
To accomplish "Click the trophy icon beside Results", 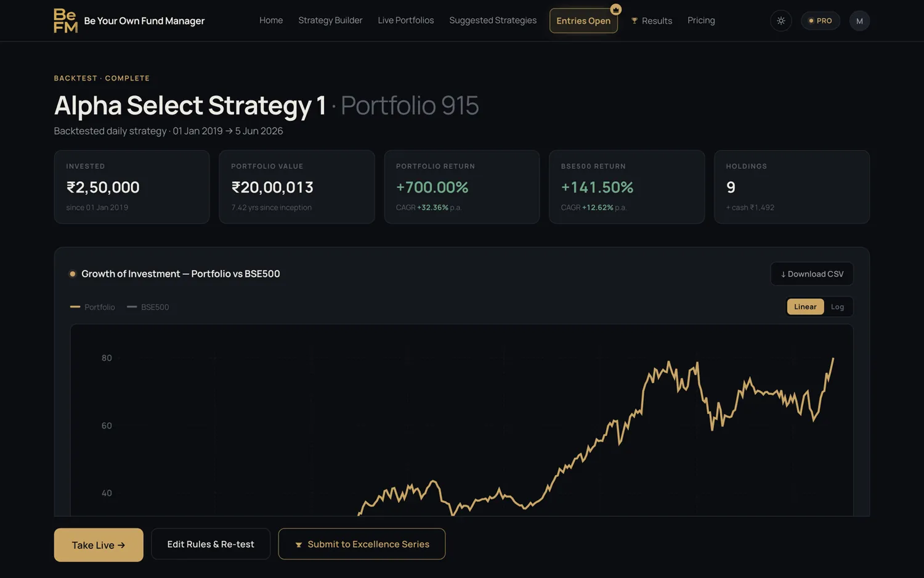I will pos(634,21).
